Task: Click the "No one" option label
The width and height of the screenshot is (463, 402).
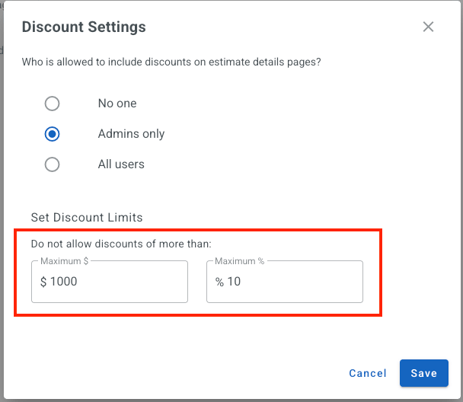Action: tap(117, 103)
